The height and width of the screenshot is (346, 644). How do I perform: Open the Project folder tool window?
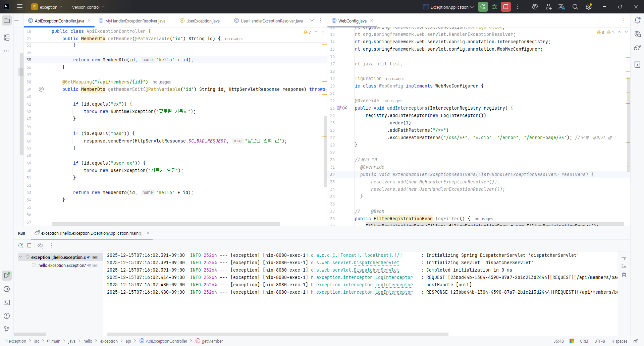[x=7, y=21]
